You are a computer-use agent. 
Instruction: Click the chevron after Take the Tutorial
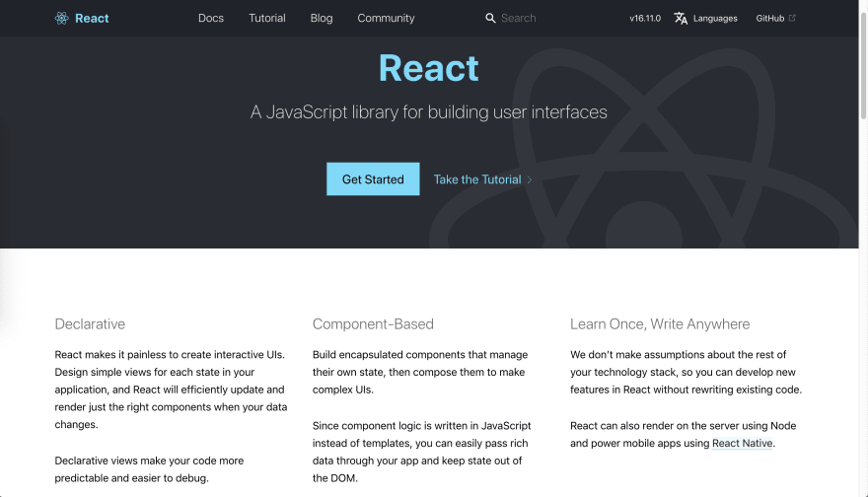click(x=530, y=179)
